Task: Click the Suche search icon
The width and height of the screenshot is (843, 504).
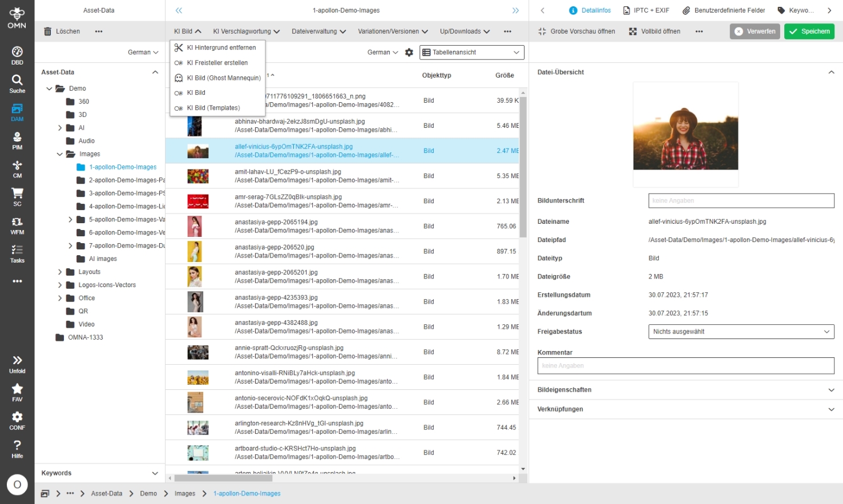Action: [17, 83]
